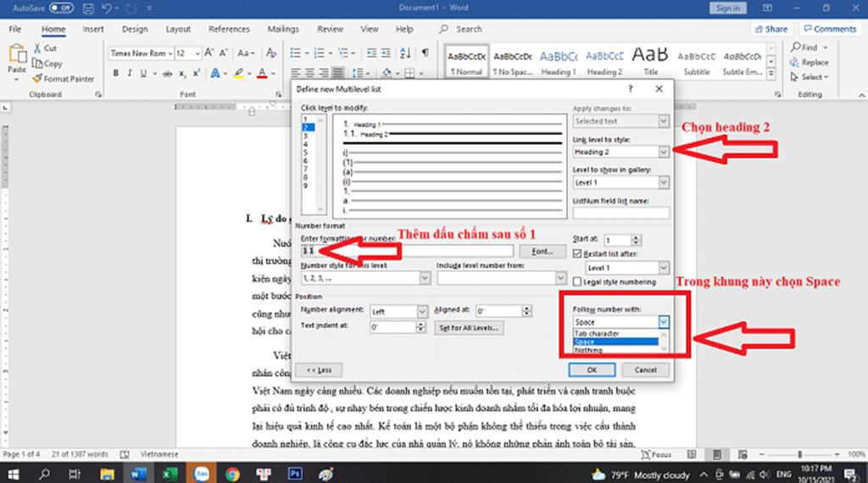Click OK in the multilevel list dialog
Image resolution: width=868 pixels, height=483 pixels.
tap(592, 369)
